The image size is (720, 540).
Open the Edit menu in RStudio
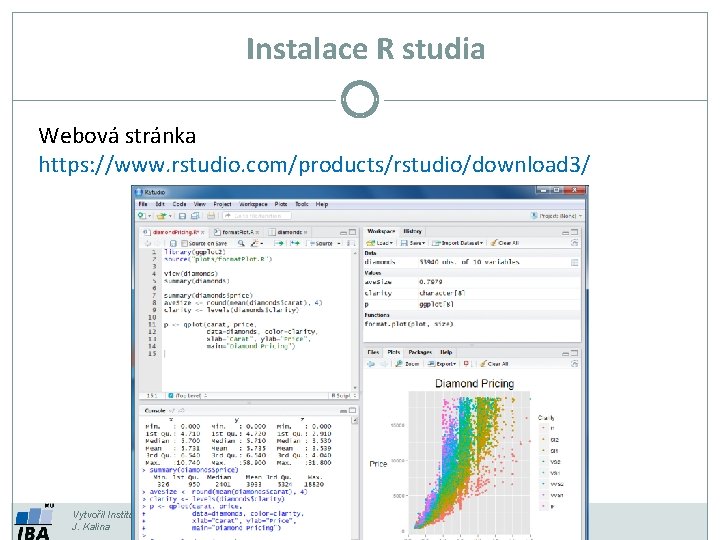tap(160, 204)
